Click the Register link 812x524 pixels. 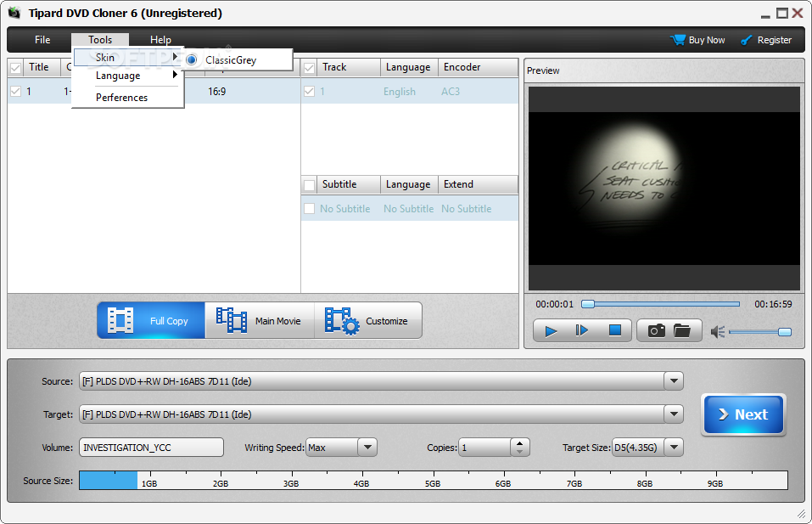coord(774,40)
